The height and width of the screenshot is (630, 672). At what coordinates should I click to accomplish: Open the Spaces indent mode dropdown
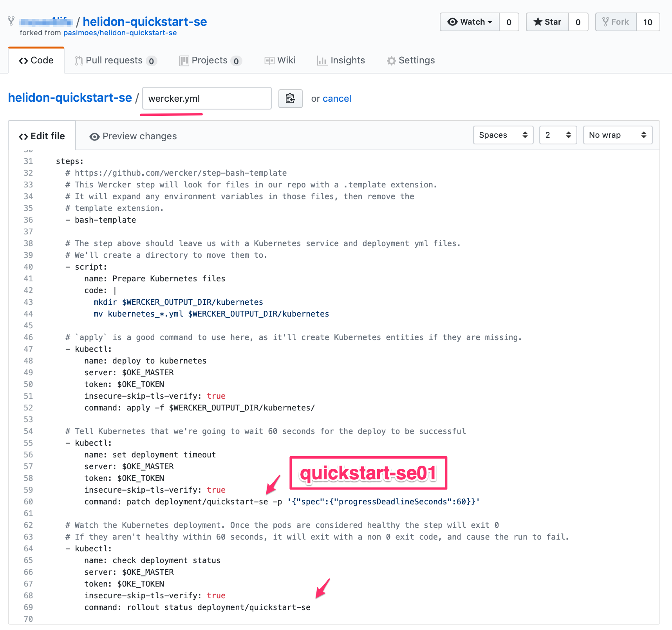tap(503, 135)
